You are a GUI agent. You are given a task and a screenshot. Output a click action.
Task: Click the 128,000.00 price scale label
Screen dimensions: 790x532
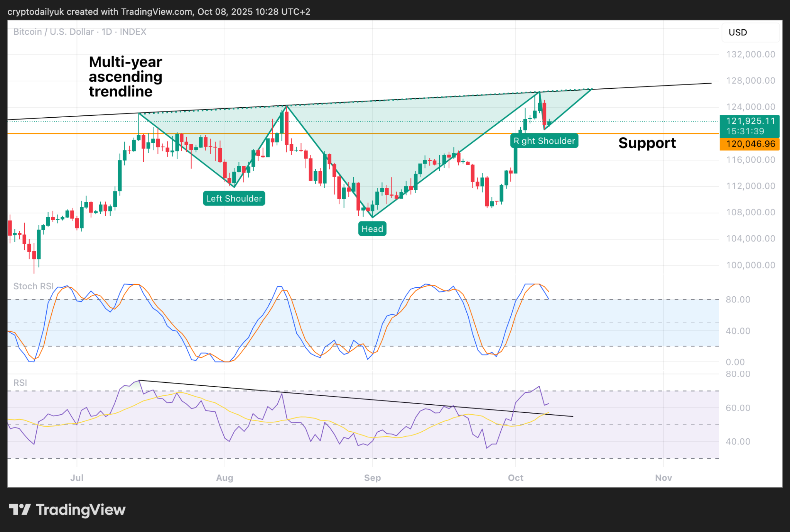pos(750,81)
